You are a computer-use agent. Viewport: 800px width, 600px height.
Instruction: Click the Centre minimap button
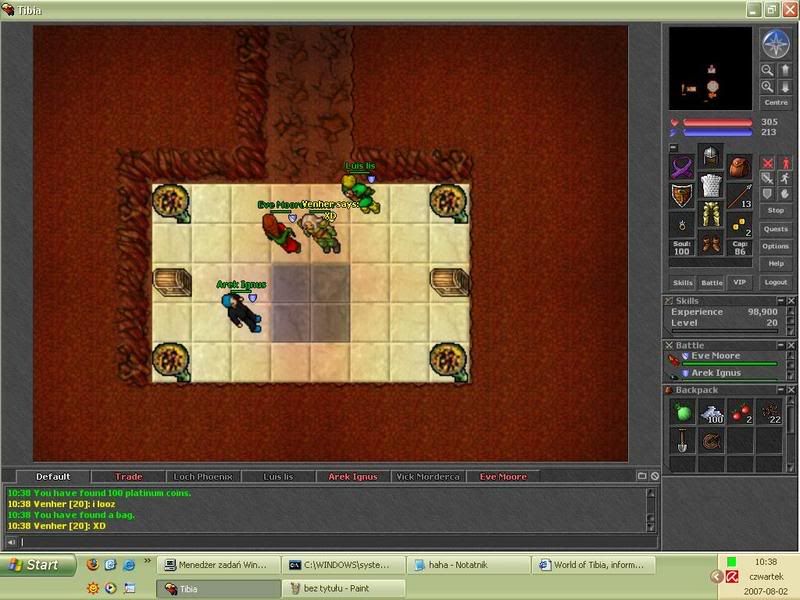[776, 103]
